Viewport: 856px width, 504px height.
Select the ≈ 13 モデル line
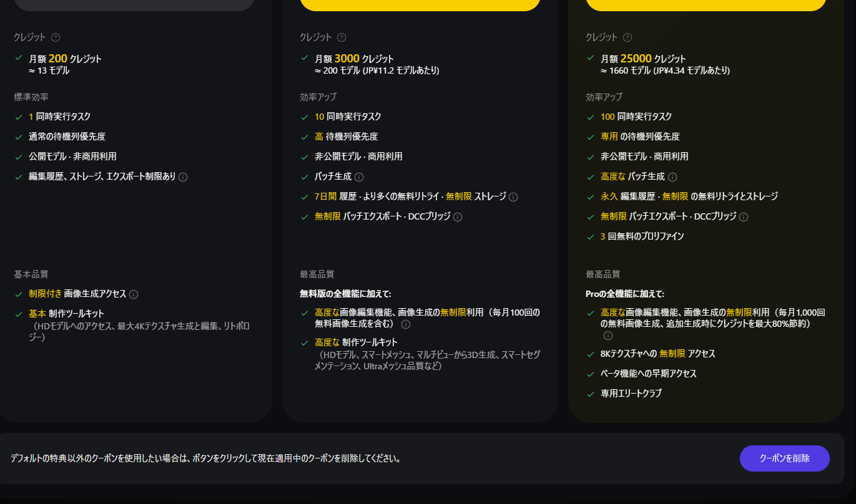(49, 70)
